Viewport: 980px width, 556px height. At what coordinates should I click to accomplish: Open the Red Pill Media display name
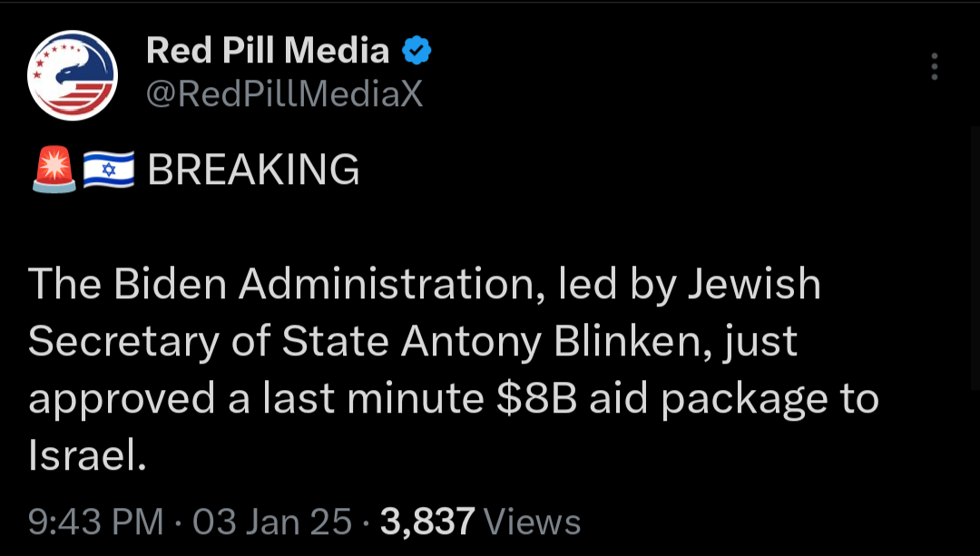tap(268, 51)
